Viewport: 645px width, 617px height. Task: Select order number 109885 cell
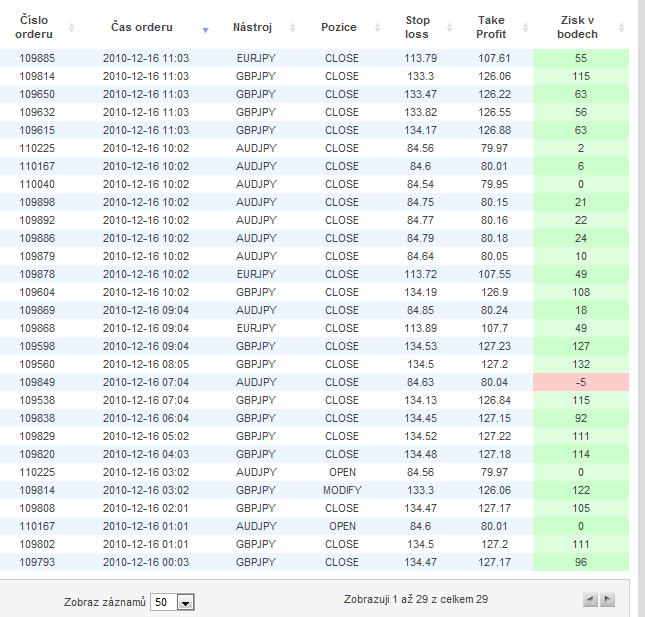(37, 58)
